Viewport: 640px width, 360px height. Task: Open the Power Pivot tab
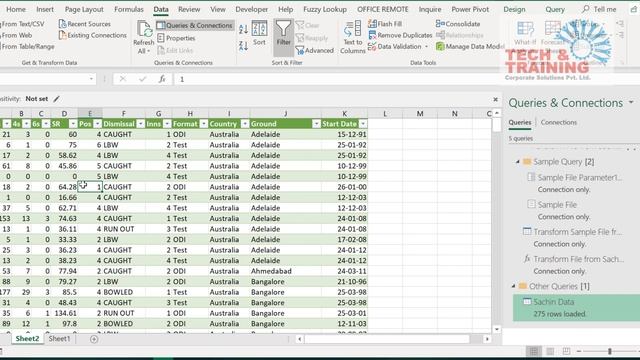470,9
